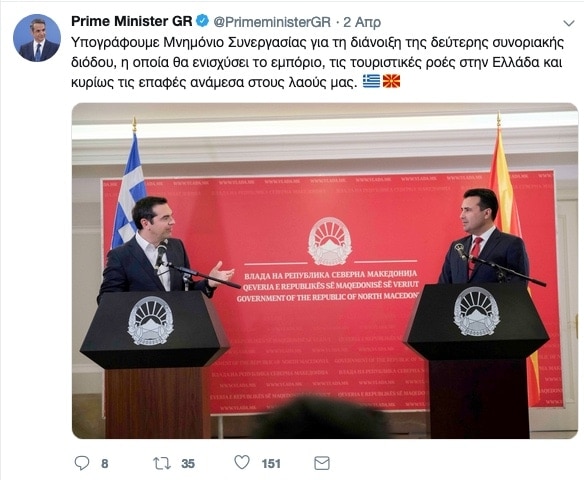
Task: Click the Greek tweet text body
Action: coord(317,62)
